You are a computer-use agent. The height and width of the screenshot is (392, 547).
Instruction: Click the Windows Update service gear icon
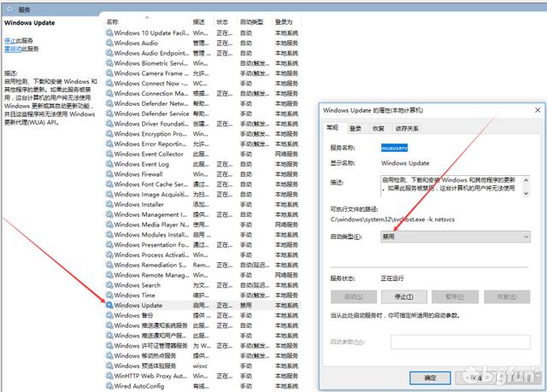[109, 305]
